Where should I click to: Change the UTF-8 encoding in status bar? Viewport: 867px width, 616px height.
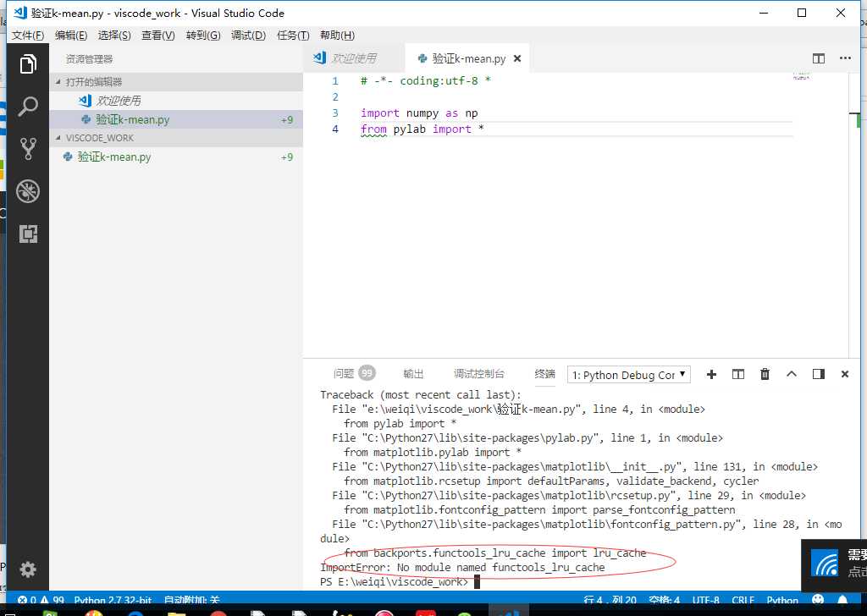point(705,600)
